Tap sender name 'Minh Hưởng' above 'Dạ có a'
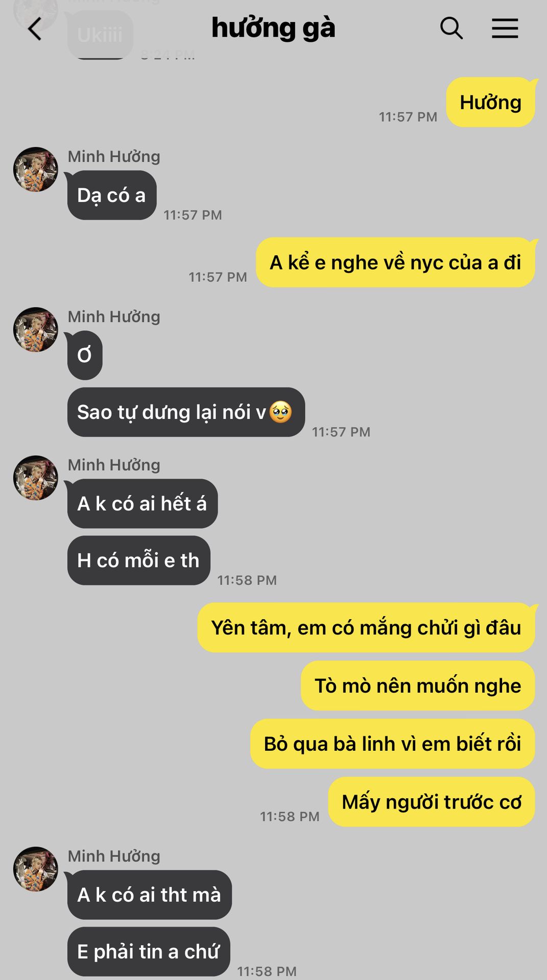This screenshot has height=980, width=547. coord(114,157)
